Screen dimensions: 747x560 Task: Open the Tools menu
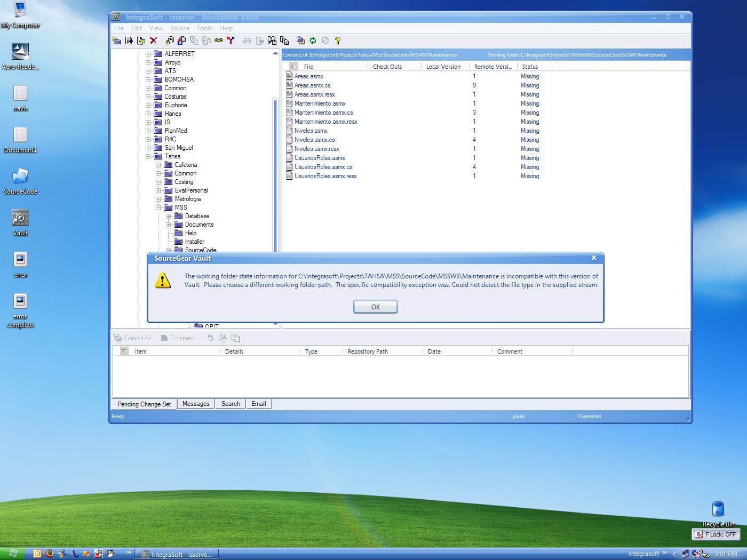tap(204, 28)
